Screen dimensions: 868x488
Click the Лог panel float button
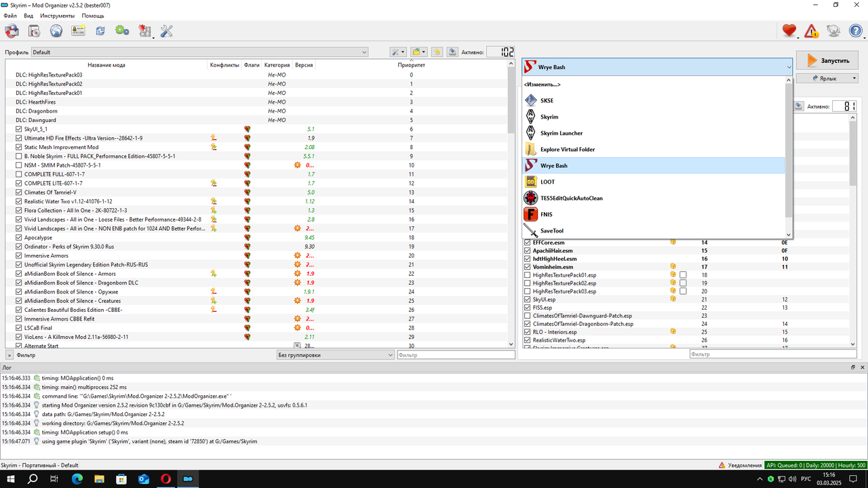point(853,367)
